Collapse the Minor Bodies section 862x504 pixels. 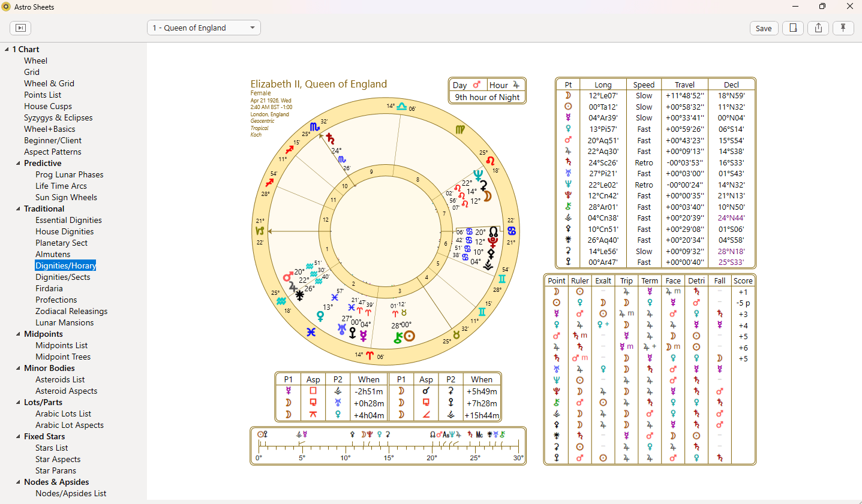click(18, 368)
